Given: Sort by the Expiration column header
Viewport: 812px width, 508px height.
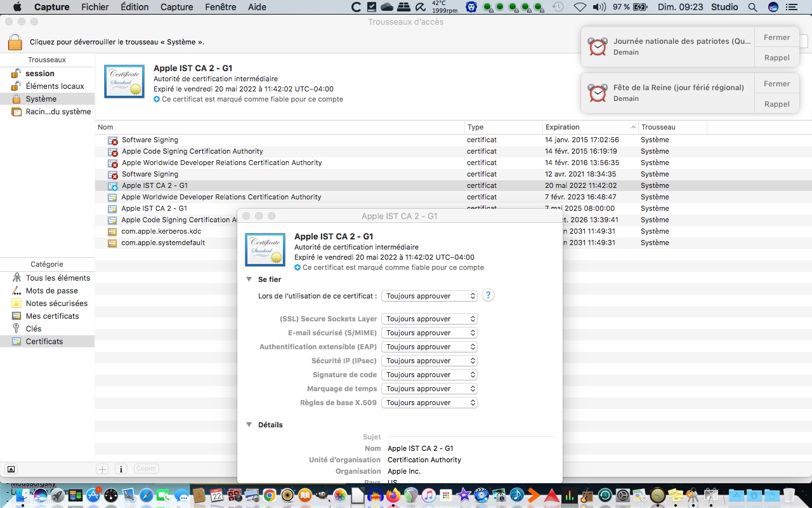Looking at the screenshot, I should (591, 127).
